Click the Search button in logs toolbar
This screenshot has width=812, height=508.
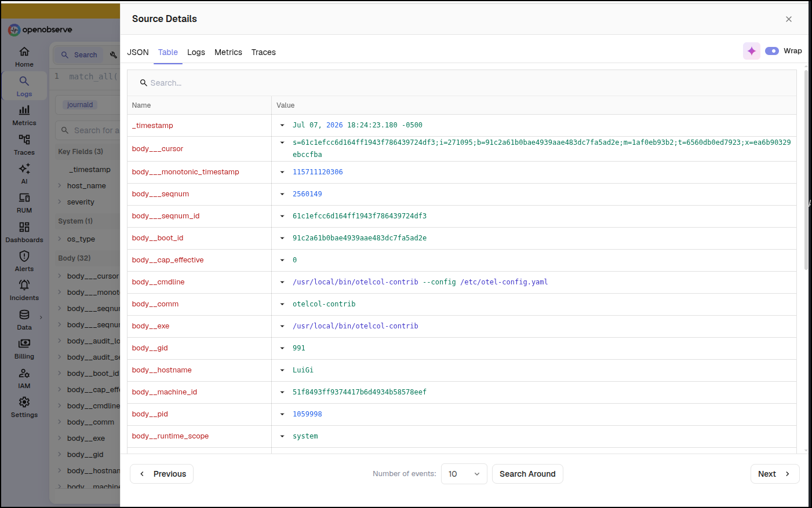(x=79, y=55)
